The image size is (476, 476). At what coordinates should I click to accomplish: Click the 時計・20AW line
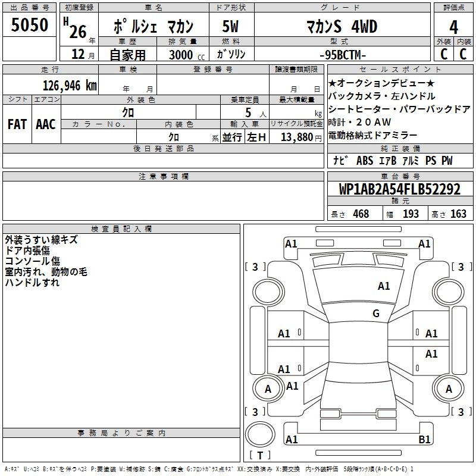360,122
